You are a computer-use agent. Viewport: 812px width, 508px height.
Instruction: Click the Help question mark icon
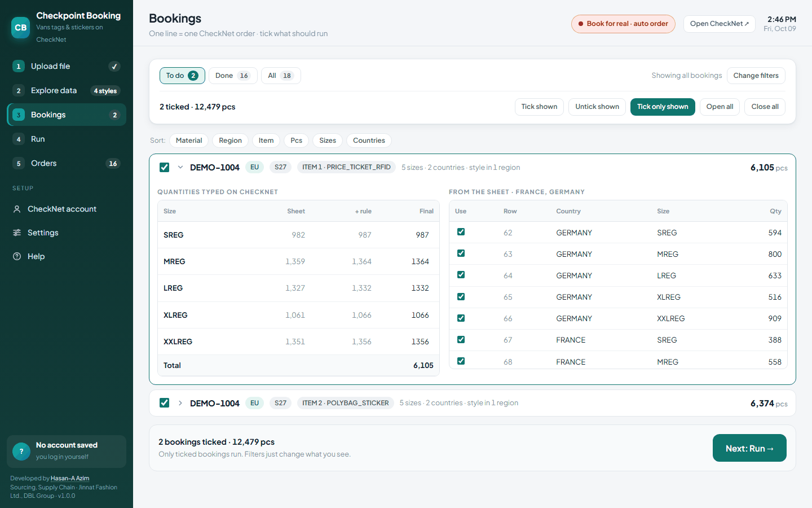pyautogui.click(x=17, y=256)
